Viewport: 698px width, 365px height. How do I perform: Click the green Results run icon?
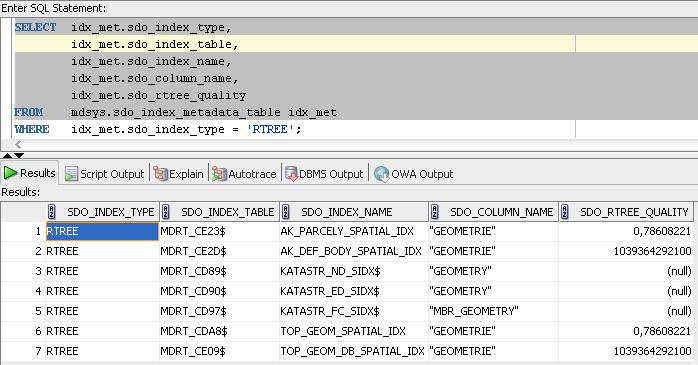coord(10,173)
